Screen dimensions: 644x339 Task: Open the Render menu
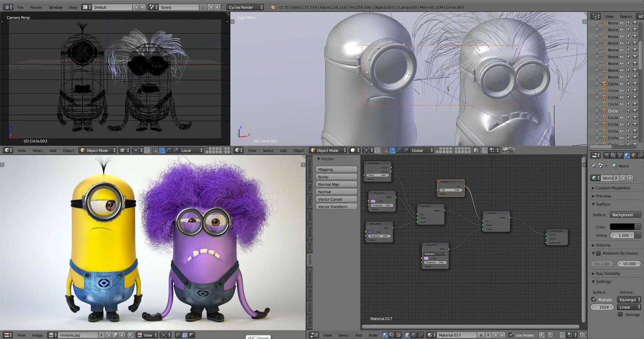36,7
